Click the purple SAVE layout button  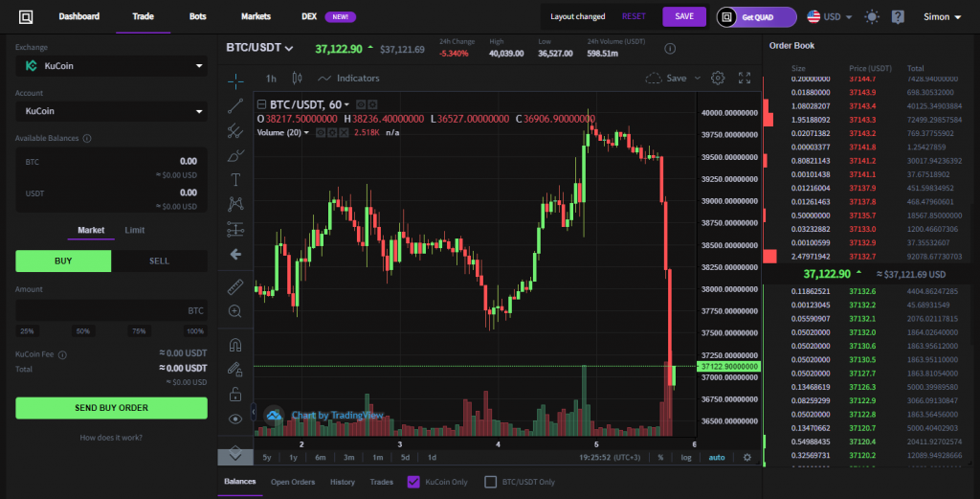pos(684,16)
